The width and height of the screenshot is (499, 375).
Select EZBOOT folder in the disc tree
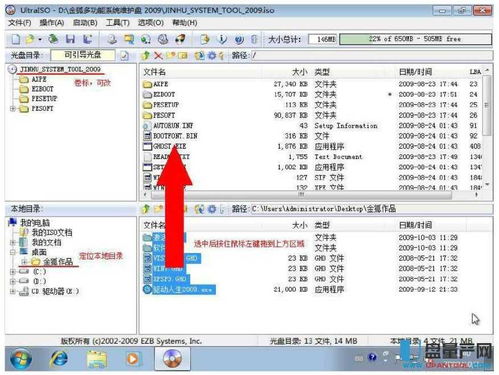tap(42, 89)
